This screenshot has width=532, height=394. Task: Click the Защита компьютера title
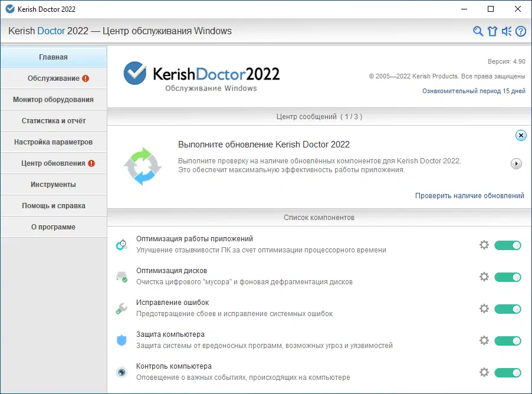170,334
